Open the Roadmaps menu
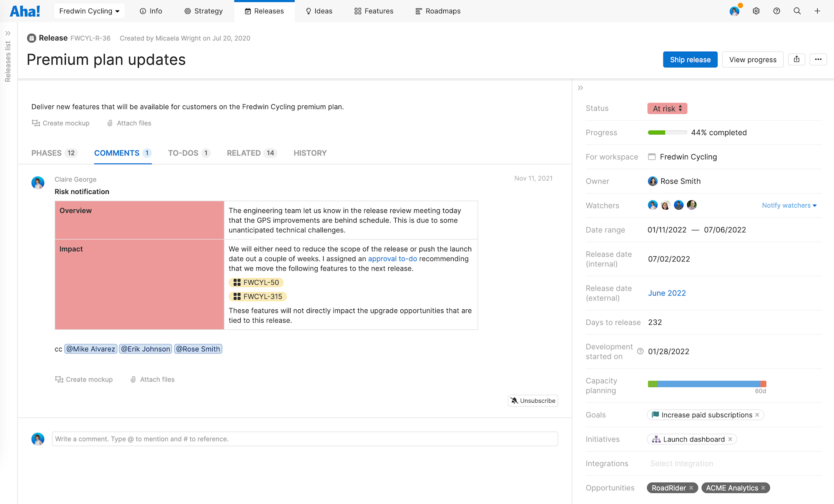The height and width of the screenshot is (504, 834). pos(438,11)
